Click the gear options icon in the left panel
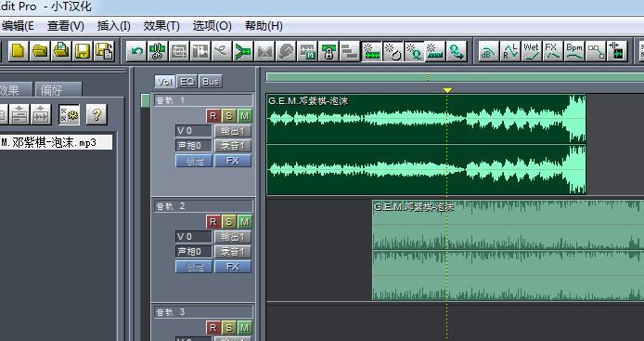This screenshot has height=341, width=644. [x=69, y=114]
